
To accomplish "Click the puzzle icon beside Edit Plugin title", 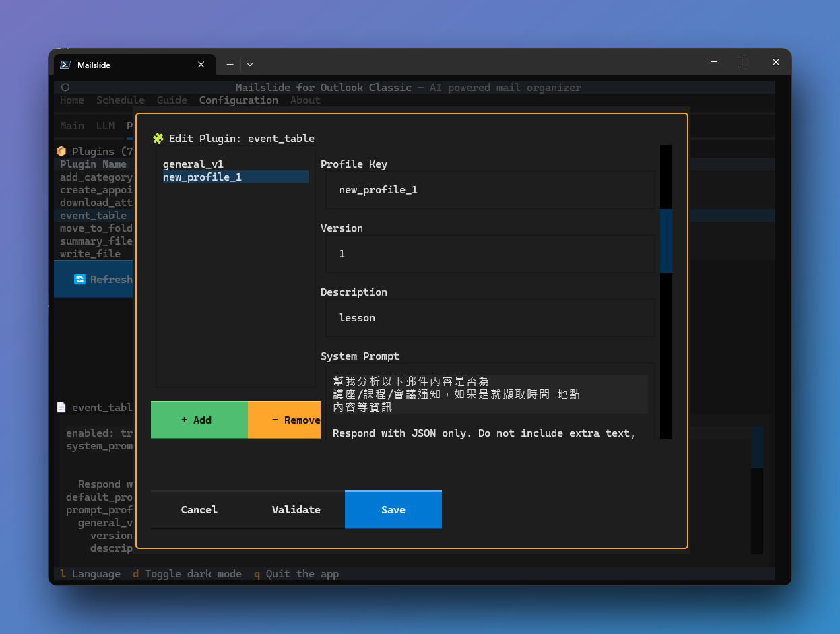I will [x=158, y=138].
